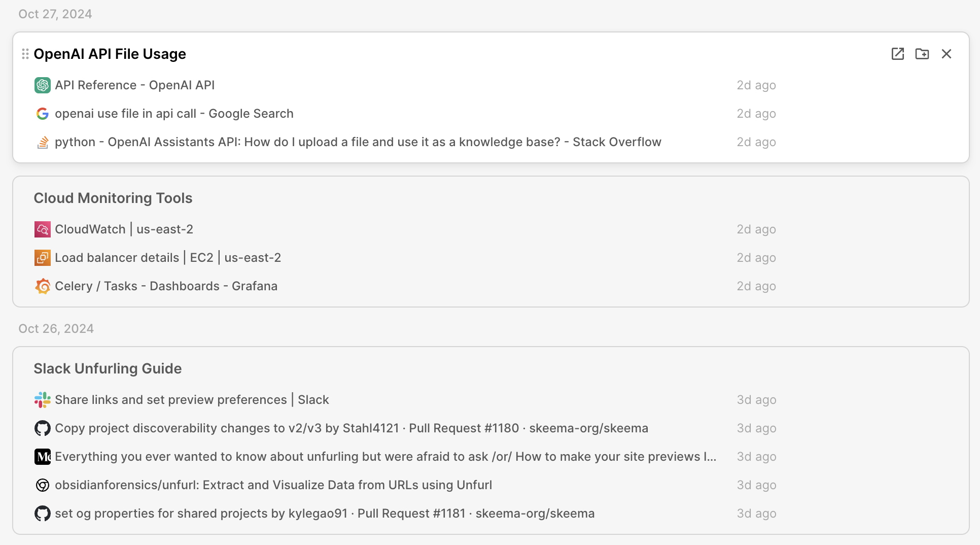
Task: Open CloudWatch | us-east-2 page
Action: point(124,229)
